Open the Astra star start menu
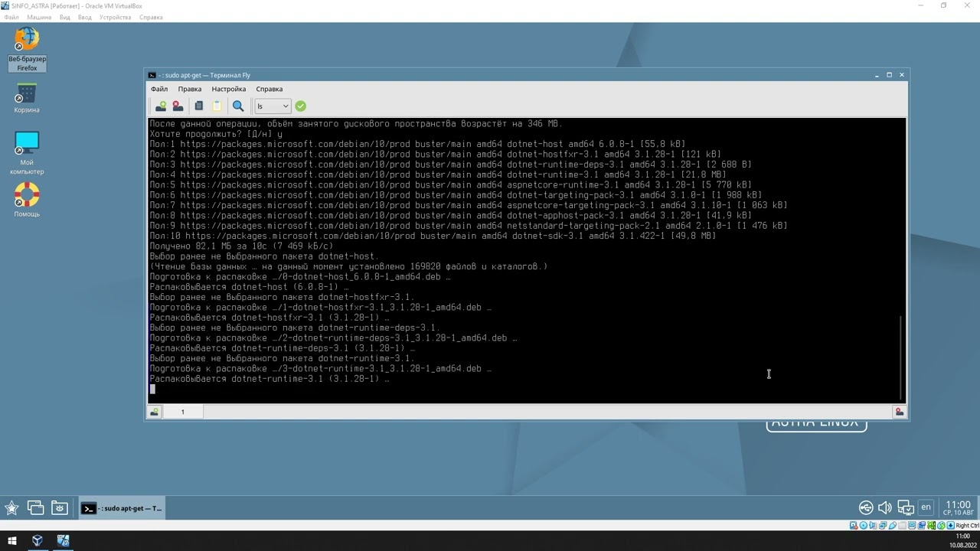Image resolution: width=980 pixels, height=551 pixels. [11, 507]
